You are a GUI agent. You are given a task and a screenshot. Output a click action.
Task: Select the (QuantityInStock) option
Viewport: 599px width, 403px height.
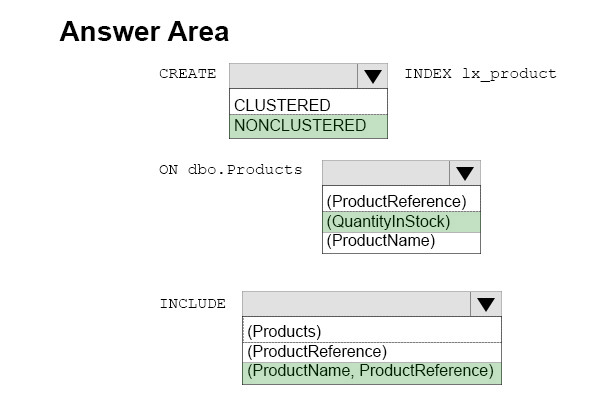(x=401, y=222)
